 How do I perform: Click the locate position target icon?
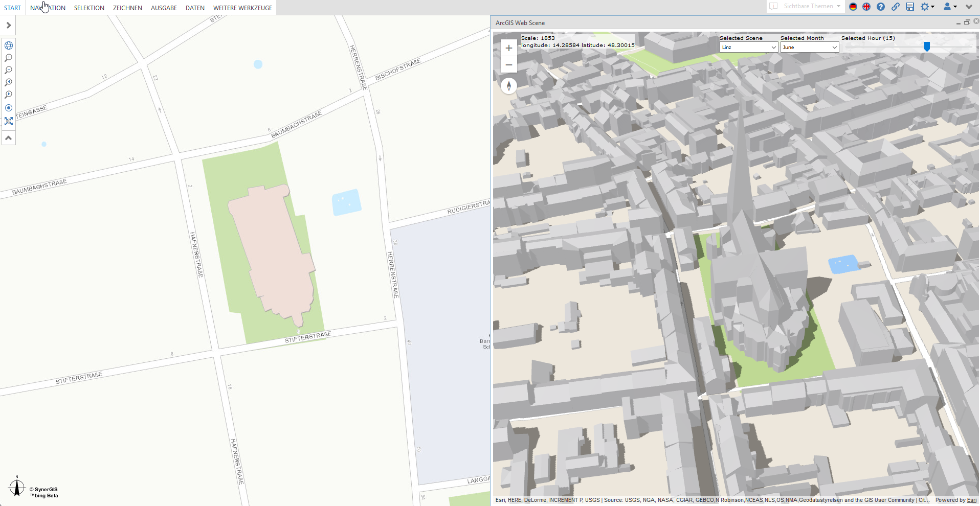(9, 108)
